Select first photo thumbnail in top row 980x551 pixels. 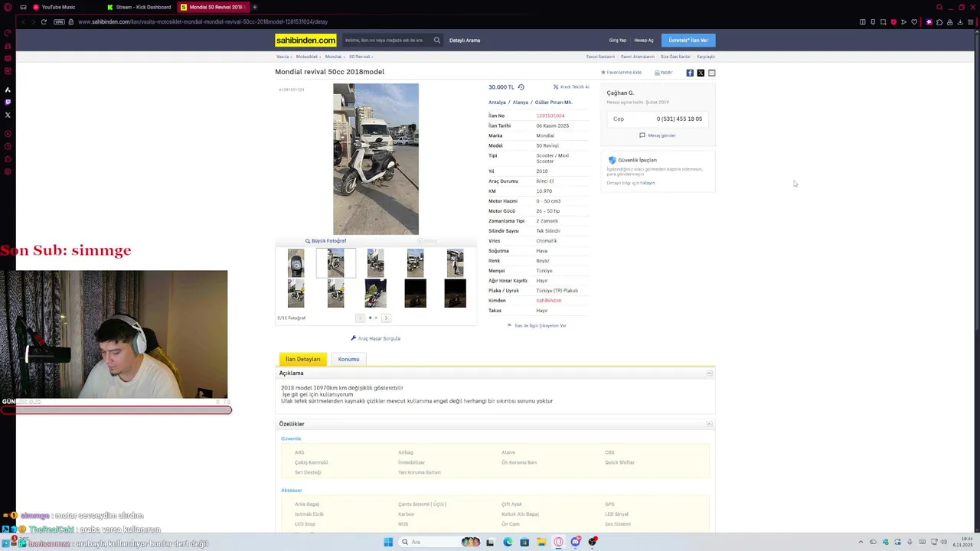[296, 262]
